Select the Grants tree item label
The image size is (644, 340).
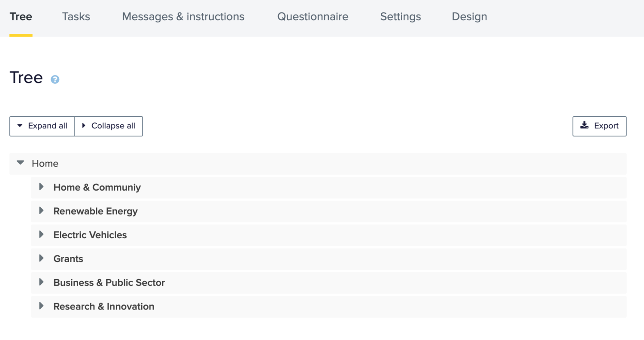[x=68, y=259]
